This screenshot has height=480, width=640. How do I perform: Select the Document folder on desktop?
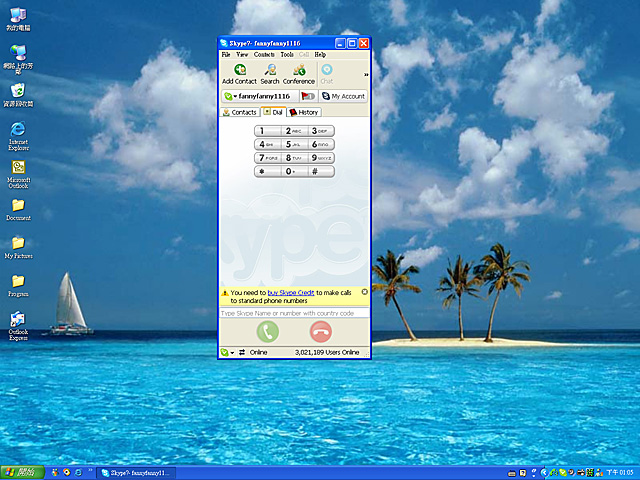coord(18,210)
